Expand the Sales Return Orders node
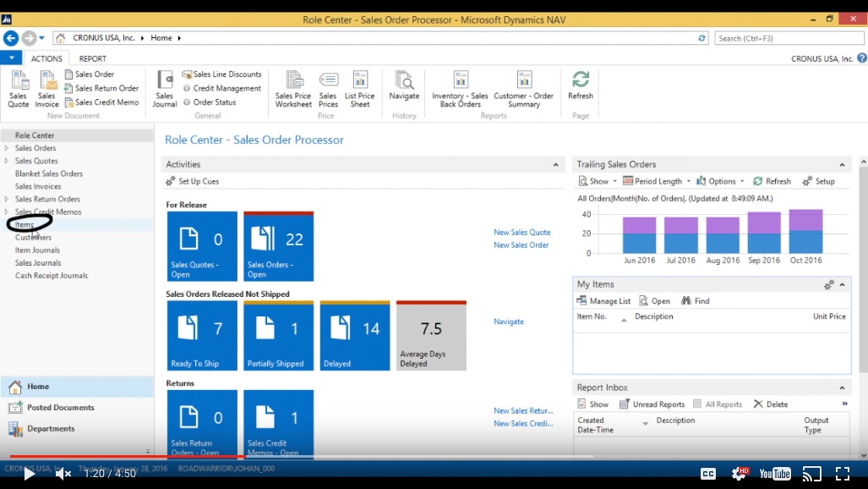The height and width of the screenshot is (489, 868). coord(7,199)
